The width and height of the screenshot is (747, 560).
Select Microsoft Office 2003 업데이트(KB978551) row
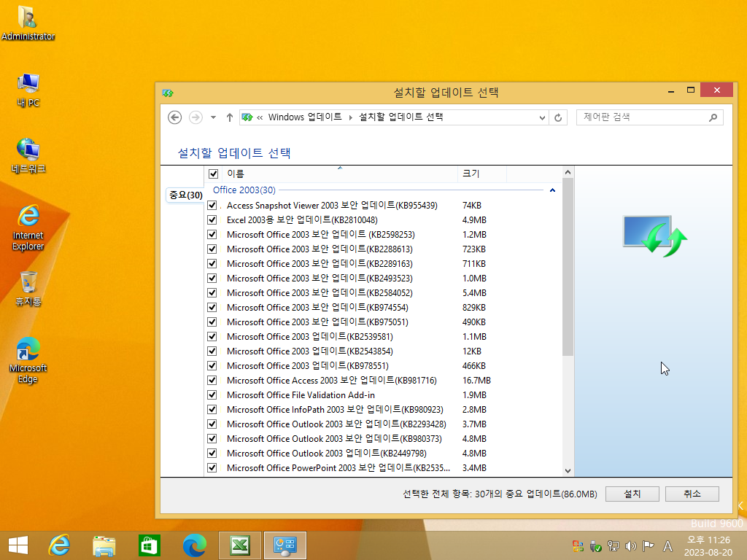coord(384,366)
